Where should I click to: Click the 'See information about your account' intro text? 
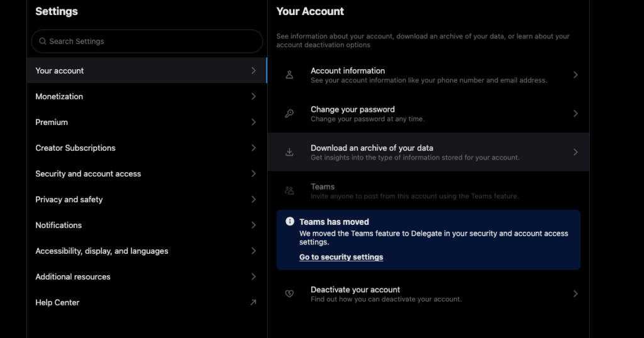[423, 41]
